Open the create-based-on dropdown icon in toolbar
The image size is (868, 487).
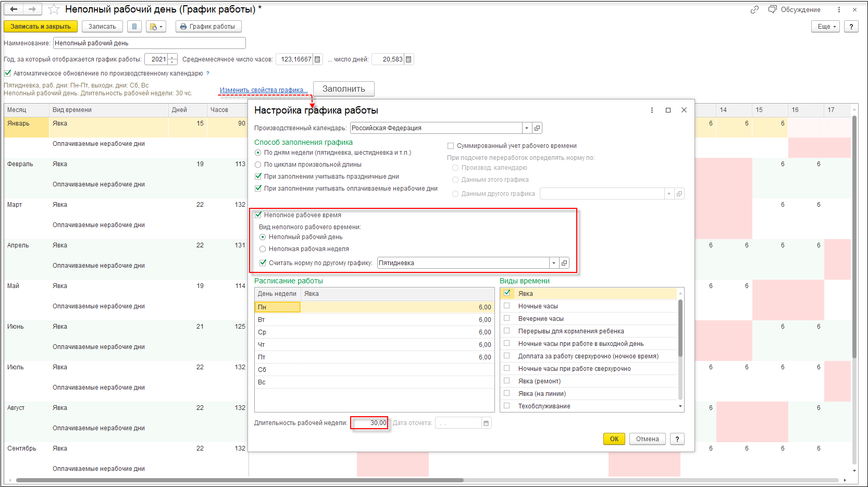click(156, 27)
